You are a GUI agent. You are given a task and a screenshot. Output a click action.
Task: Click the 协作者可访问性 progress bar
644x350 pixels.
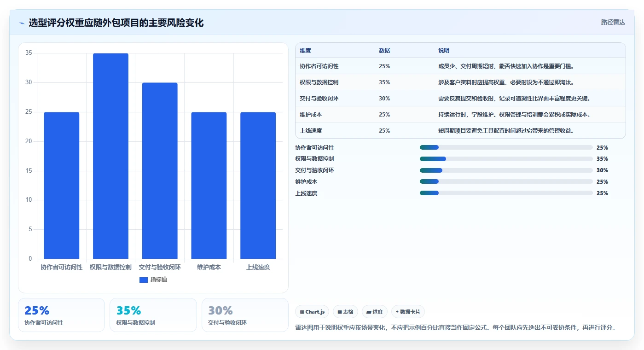pos(506,147)
